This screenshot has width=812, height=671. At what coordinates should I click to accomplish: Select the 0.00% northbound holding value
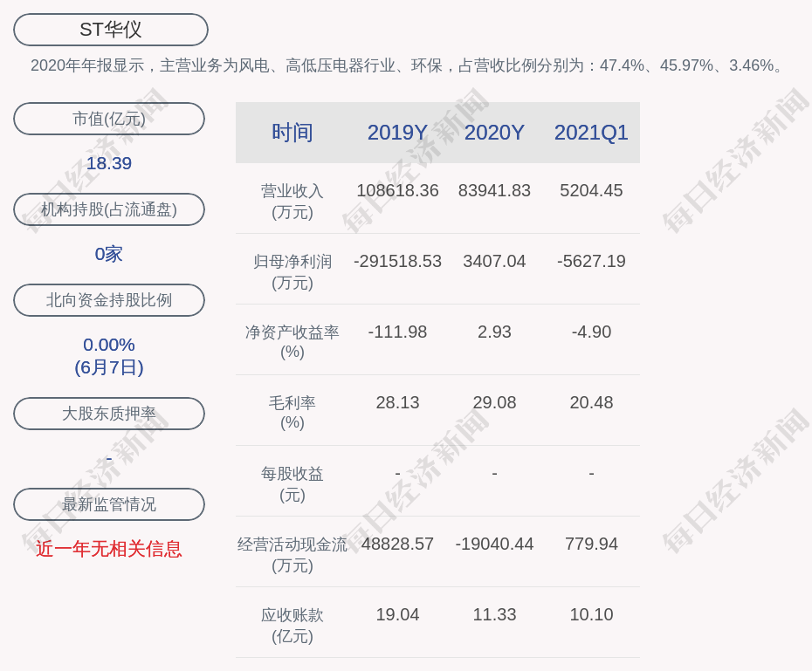109,345
